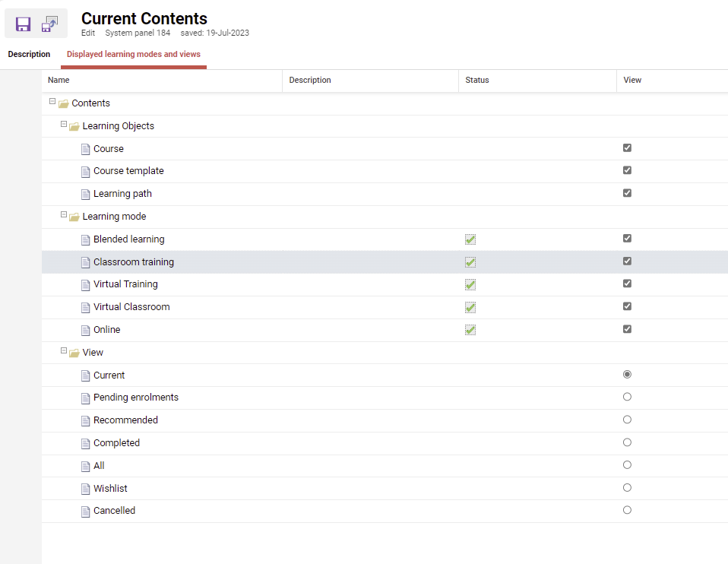The image size is (728, 564).
Task: Toggle the View checkbox for Learning path
Action: coord(627,193)
